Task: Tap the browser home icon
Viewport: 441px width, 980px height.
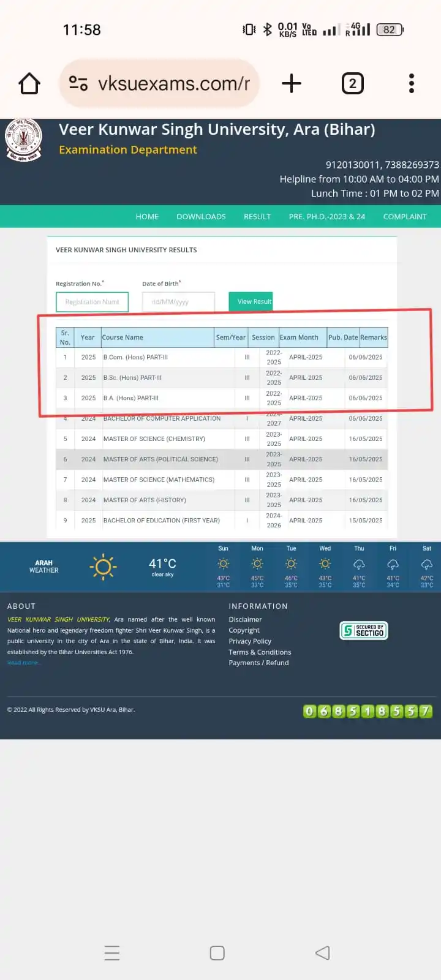Action: (29, 83)
